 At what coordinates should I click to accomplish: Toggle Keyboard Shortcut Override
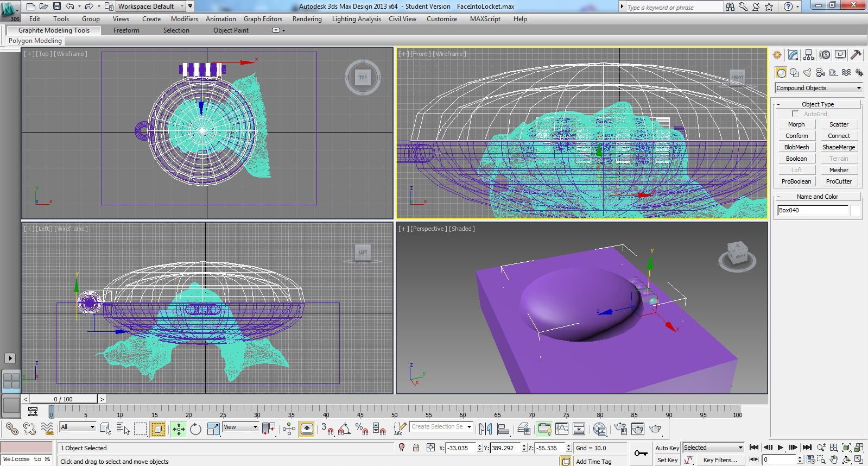307,429
